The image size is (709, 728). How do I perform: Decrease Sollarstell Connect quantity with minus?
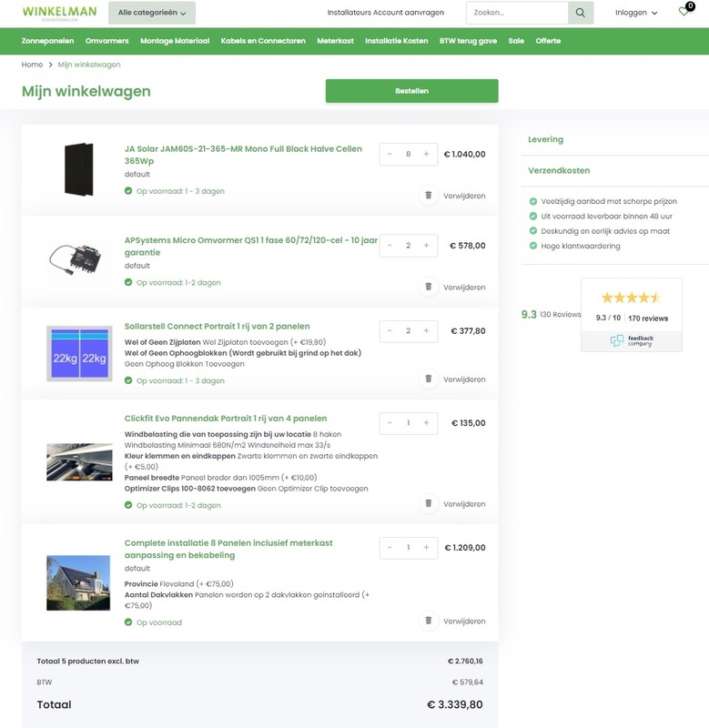(x=390, y=331)
